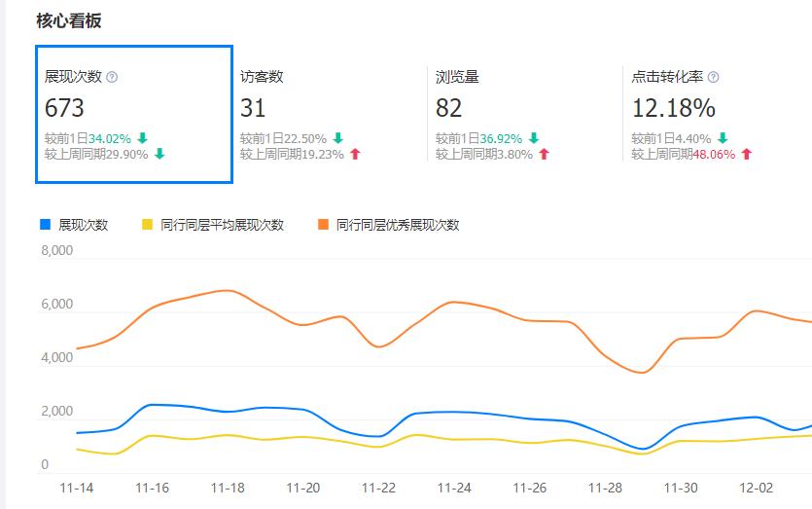Click orange line peak above 11-18
Viewport: 812px width, 509px height.
226,290
